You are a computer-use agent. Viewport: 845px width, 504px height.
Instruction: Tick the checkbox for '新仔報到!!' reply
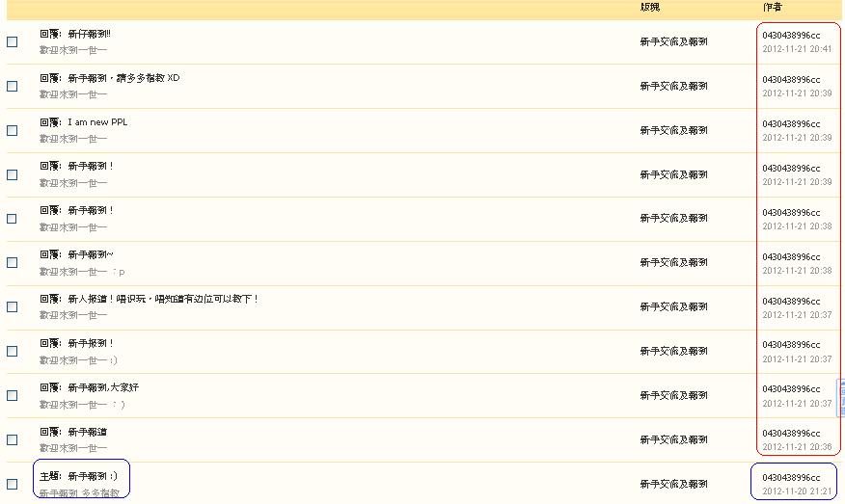12,42
